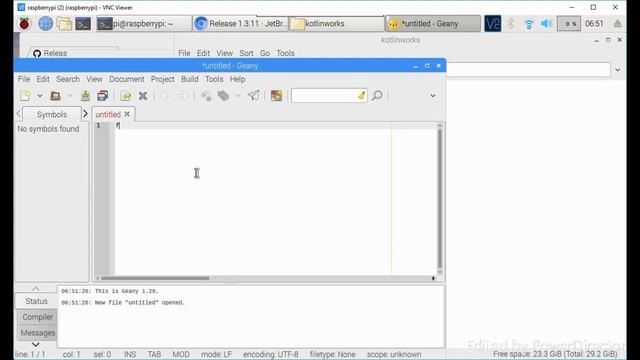The height and width of the screenshot is (360, 640).
Task: Click the *untitled - Geany taskbar button
Action: (433, 24)
